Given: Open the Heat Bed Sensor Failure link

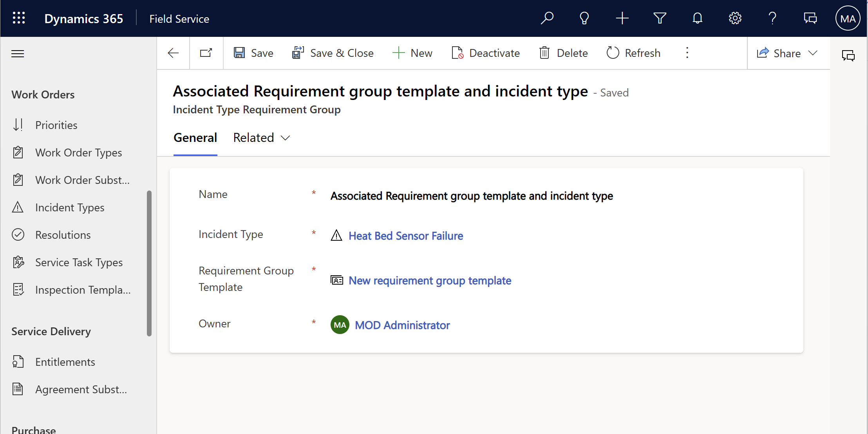Looking at the screenshot, I should click(406, 236).
